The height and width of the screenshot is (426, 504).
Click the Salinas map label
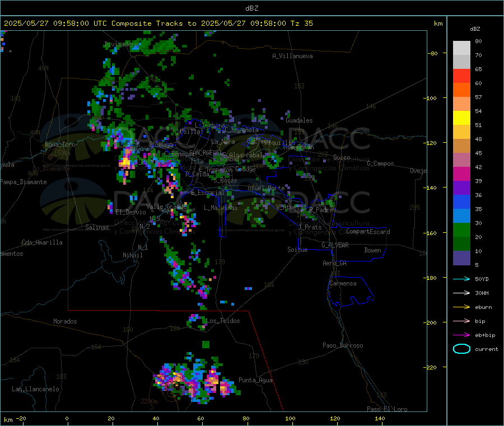pos(97,227)
